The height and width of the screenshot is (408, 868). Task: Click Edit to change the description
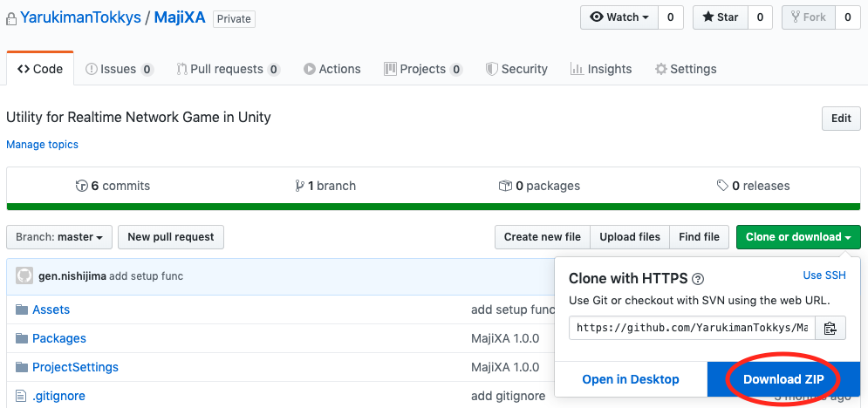(x=841, y=119)
